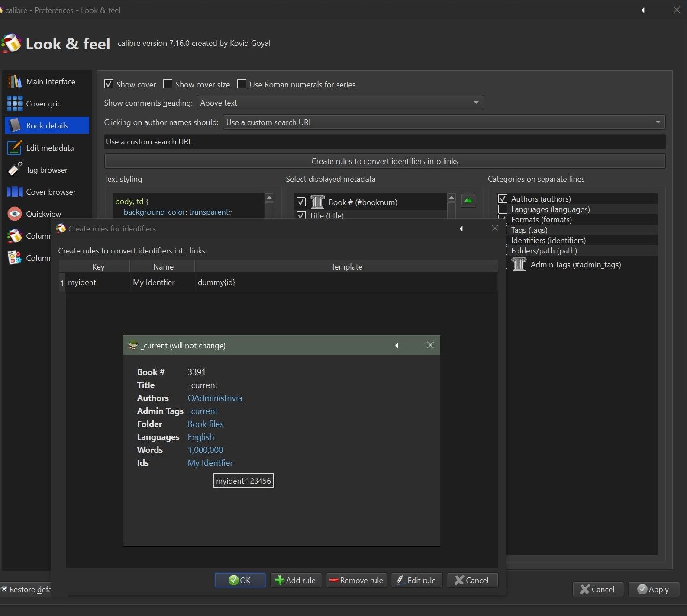Close the _current book details window
This screenshot has height=616, width=687.
click(430, 345)
